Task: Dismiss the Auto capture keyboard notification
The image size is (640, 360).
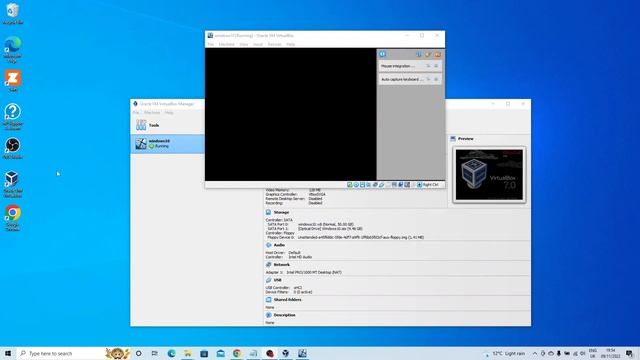Action: [436, 79]
